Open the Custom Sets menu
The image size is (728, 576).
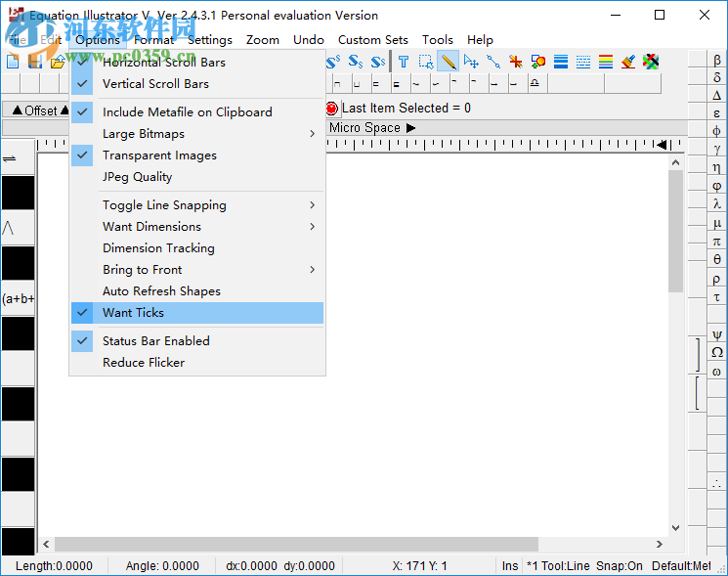pos(373,40)
